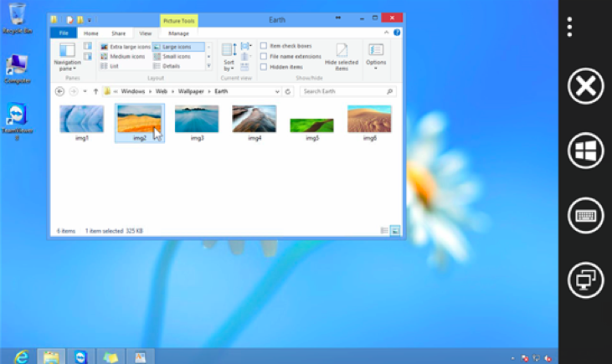
Task: Toggle Hidden items checkbox
Action: (264, 67)
